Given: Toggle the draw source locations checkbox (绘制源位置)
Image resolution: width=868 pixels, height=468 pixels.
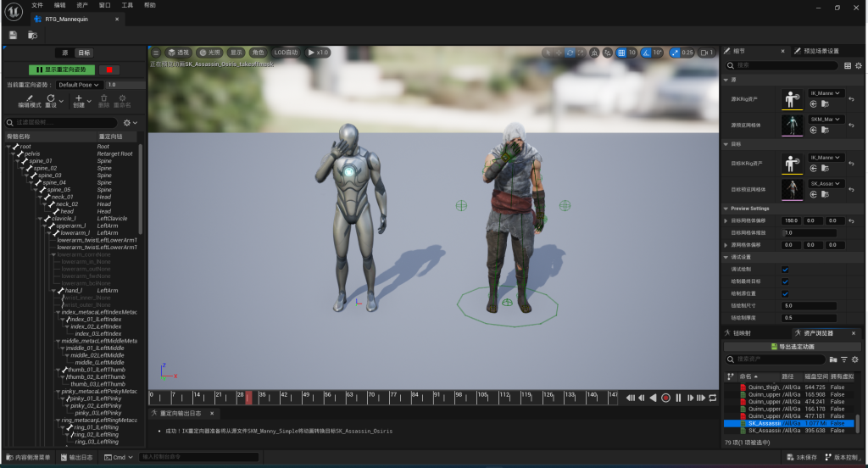Looking at the screenshot, I should pyautogui.click(x=785, y=294).
